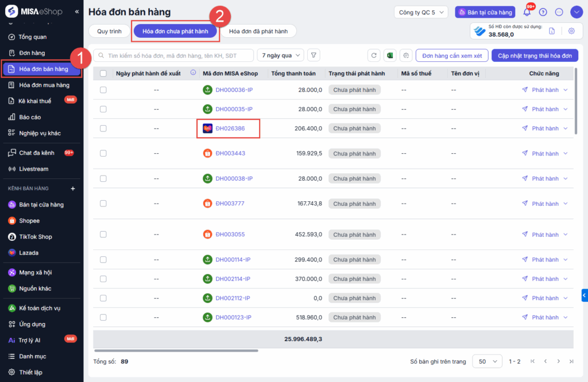
Task: Click the horizontal scrollbar under the table
Action: pos(176,350)
